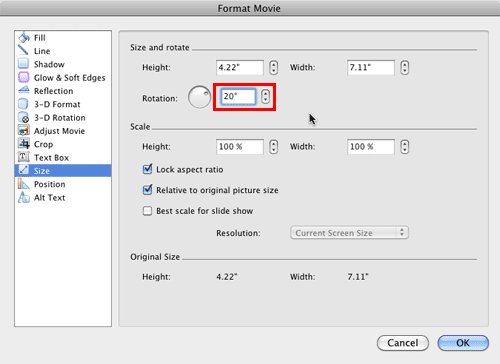
Task: Click the Size icon in sidebar
Action: (23, 170)
